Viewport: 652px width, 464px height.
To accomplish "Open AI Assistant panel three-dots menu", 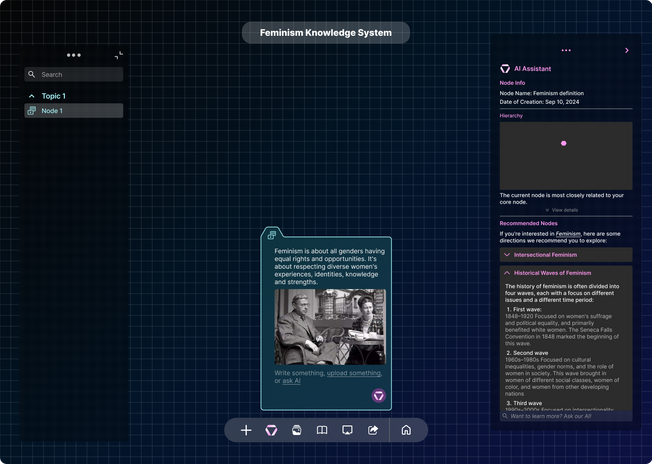I will point(566,50).
